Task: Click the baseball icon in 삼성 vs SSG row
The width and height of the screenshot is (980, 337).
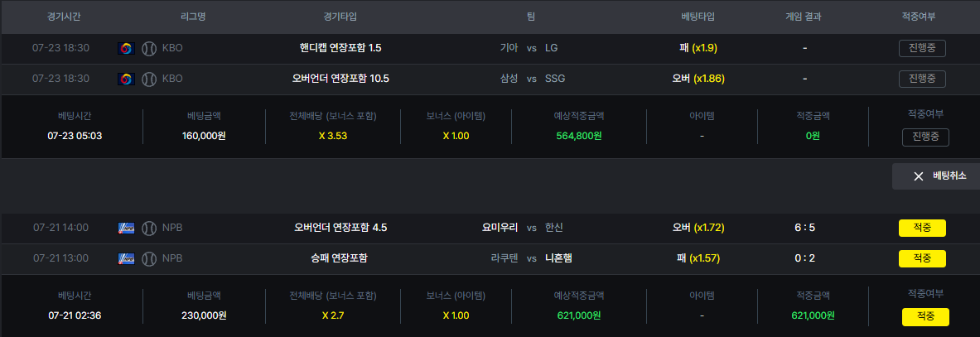Action: tap(149, 79)
